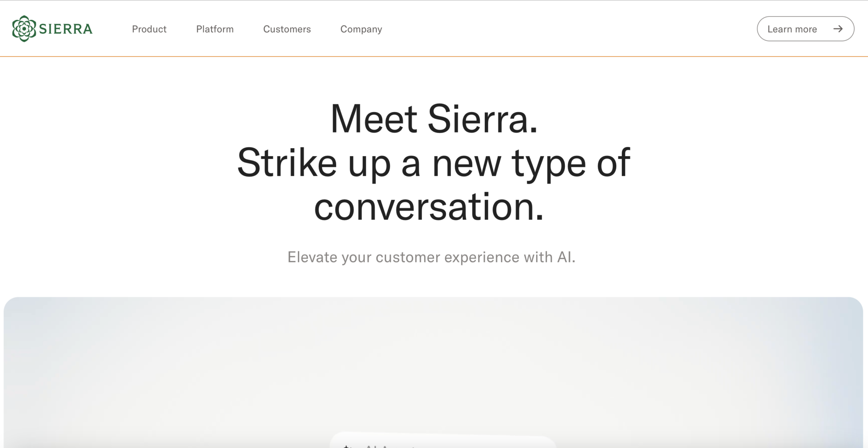Open the Product navigation menu
868x448 pixels.
pyautogui.click(x=149, y=29)
